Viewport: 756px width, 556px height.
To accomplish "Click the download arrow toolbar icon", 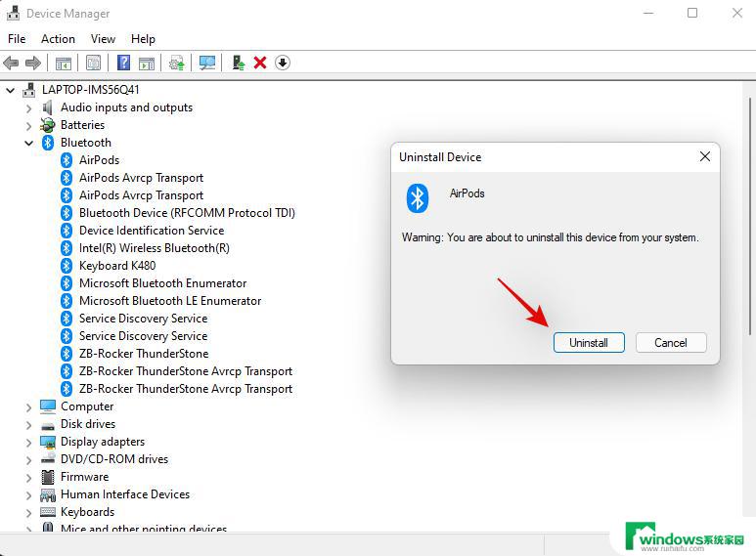I will click(x=283, y=63).
